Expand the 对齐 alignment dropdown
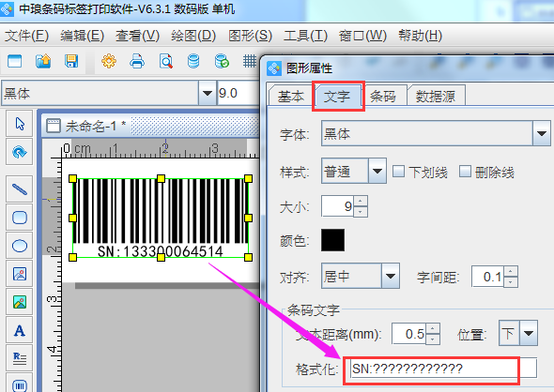 (391, 276)
